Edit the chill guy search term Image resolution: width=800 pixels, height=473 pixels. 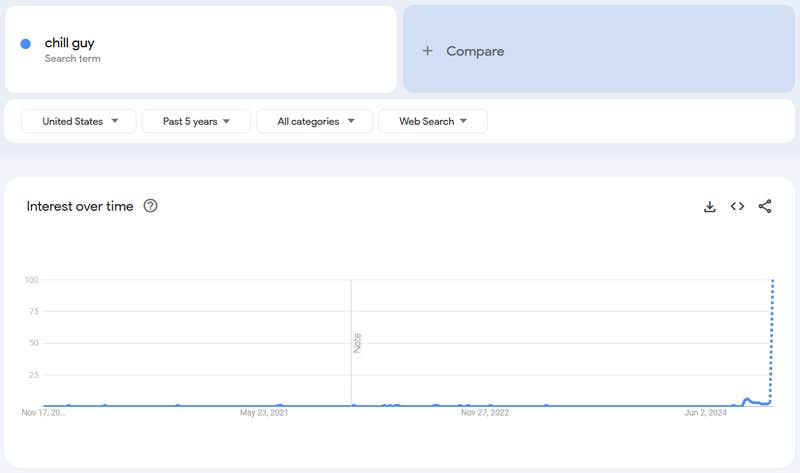[x=70, y=43]
